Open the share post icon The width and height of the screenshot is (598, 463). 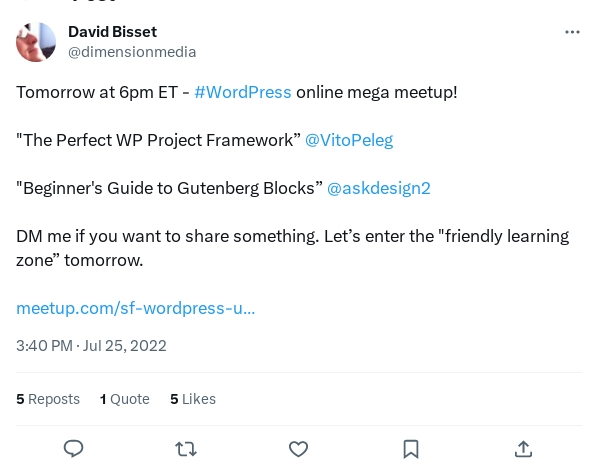point(523,449)
